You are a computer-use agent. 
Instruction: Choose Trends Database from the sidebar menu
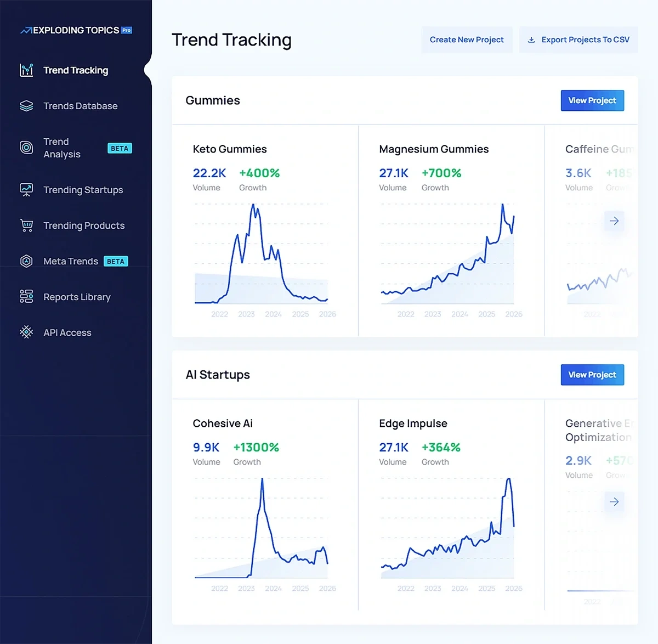tap(80, 106)
